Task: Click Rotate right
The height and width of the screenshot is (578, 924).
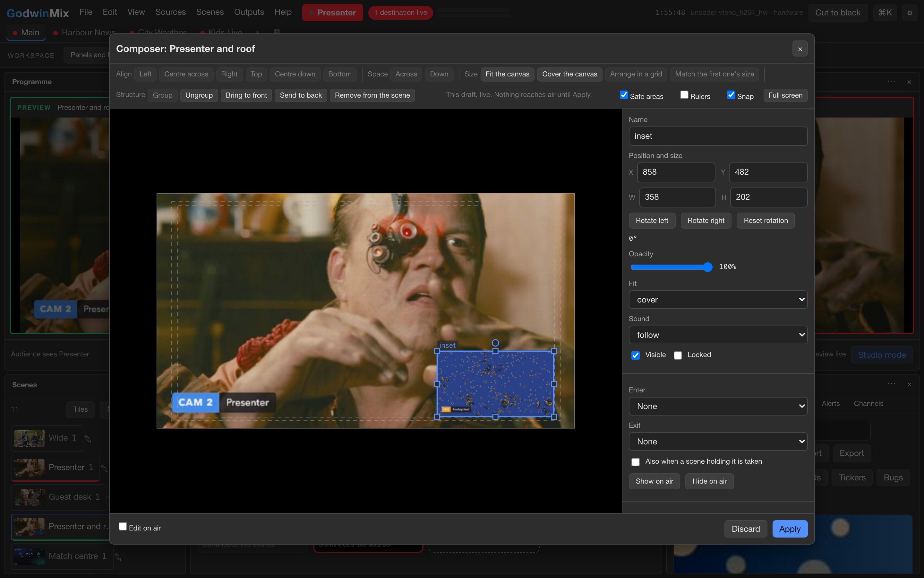Action: tap(706, 221)
